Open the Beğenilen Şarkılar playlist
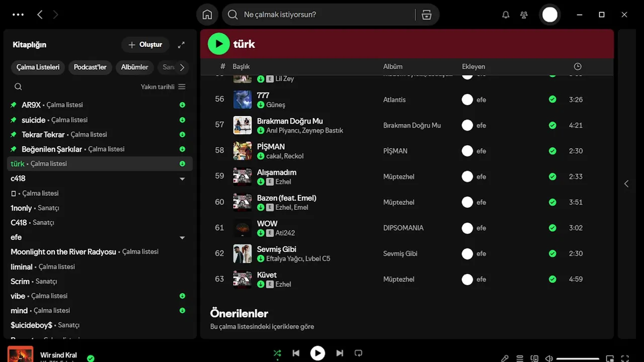The width and height of the screenshot is (644, 362). click(100, 149)
